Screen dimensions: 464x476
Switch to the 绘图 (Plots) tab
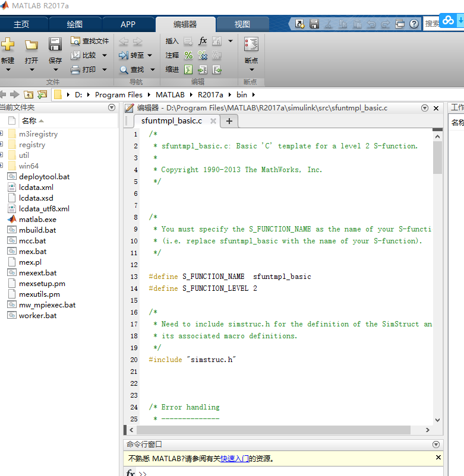pyautogui.click(x=75, y=24)
